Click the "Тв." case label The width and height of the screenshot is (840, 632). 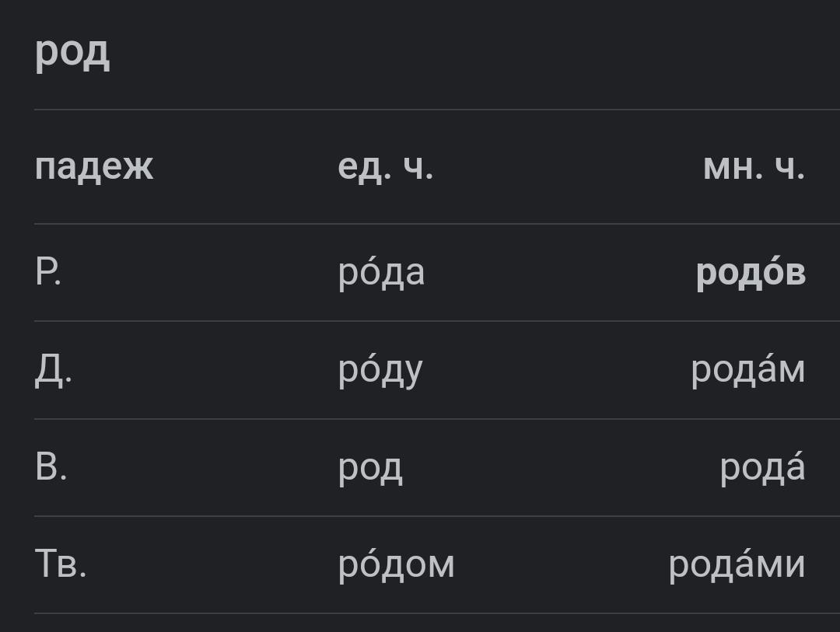point(60,565)
